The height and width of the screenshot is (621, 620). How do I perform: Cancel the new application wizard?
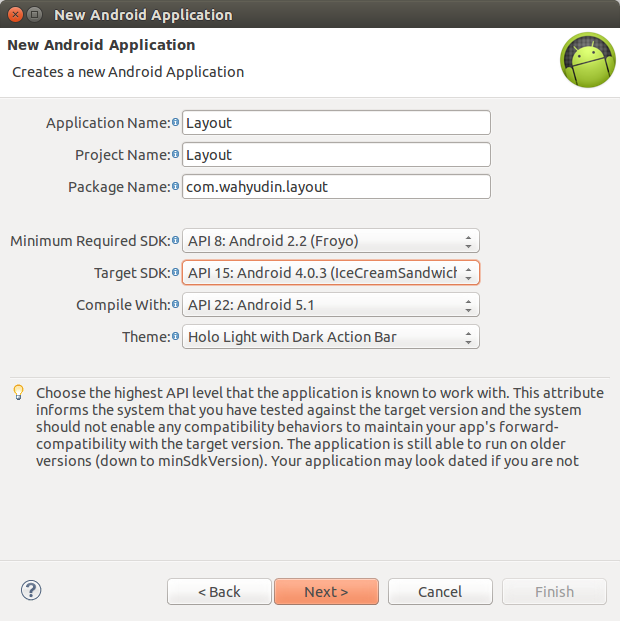[x=440, y=592]
